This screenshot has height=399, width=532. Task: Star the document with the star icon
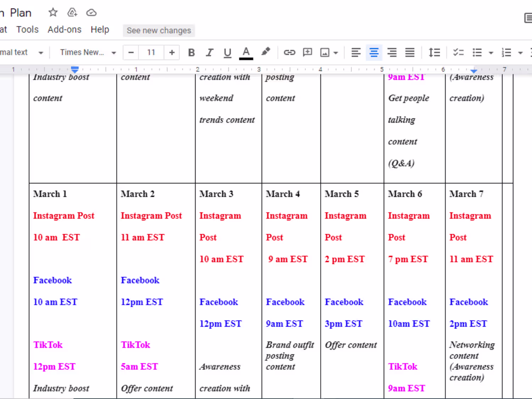[x=53, y=13]
